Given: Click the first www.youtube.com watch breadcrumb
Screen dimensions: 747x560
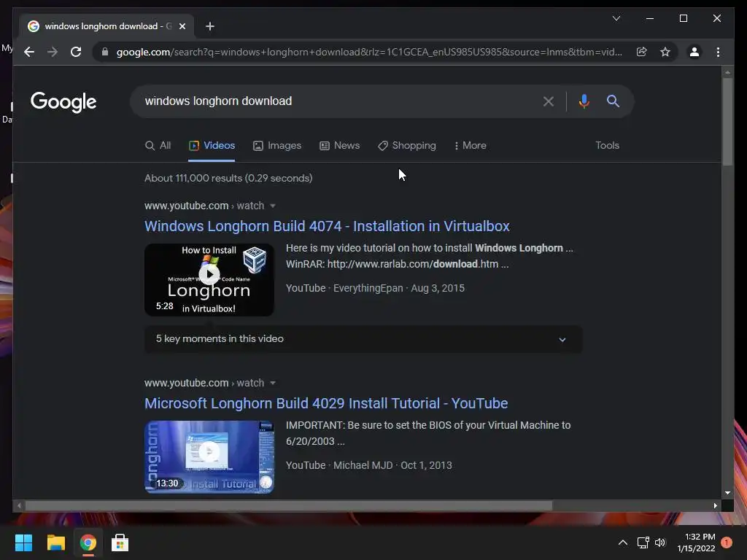Looking at the screenshot, I should (204, 206).
